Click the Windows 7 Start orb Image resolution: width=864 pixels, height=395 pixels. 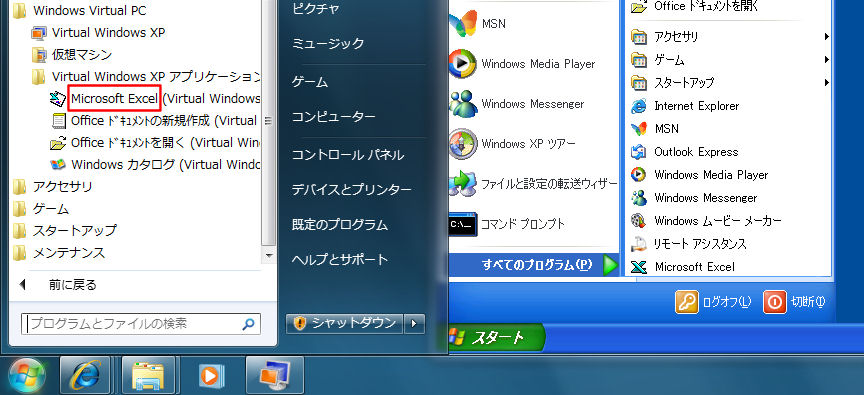pos(27,376)
